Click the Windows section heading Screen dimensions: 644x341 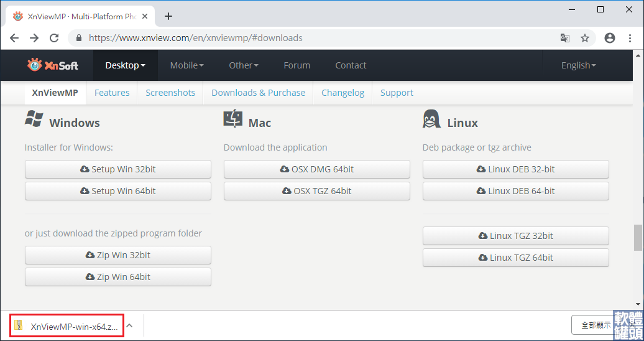[x=75, y=123]
